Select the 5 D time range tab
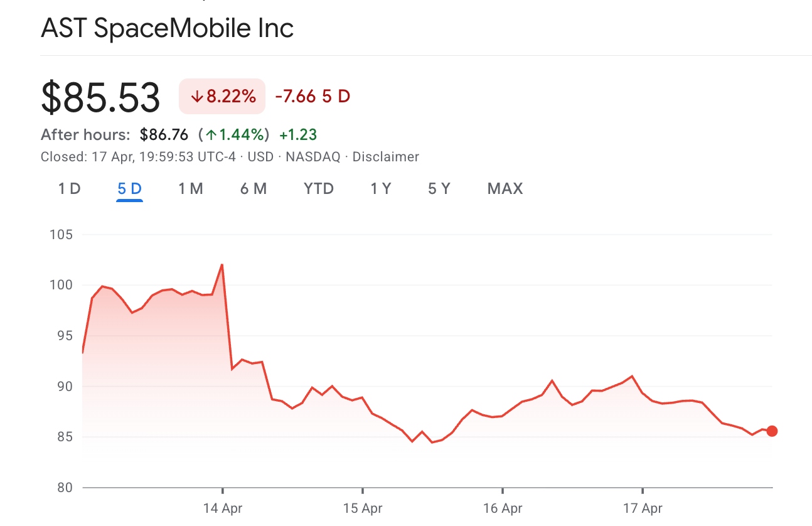 [130, 189]
